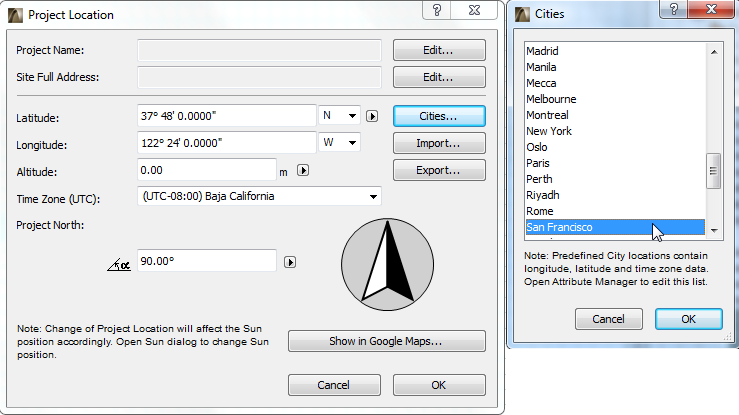739x415 pixels.
Task: Close the Cities dialog window
Action: (712, 9)
